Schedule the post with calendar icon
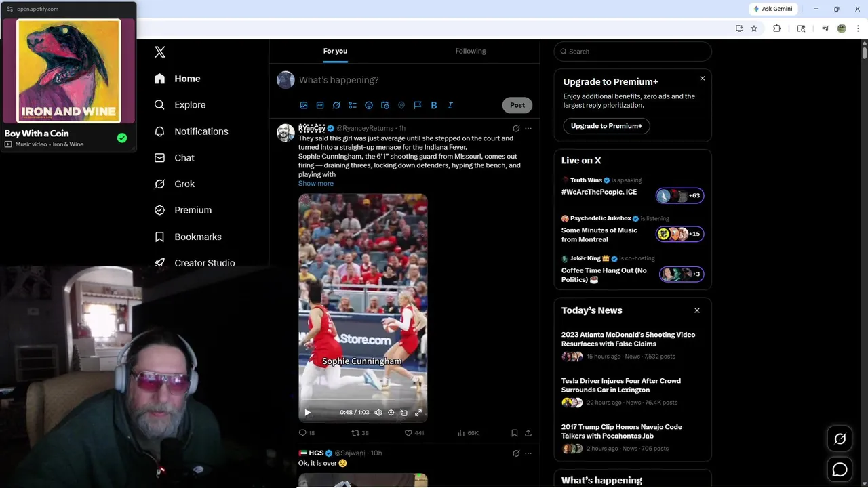Viewport: 868px width, 488px height. [385, 105]
